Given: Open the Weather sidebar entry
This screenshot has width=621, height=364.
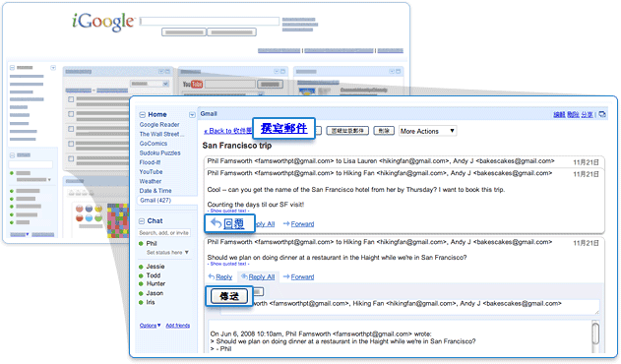Looking at the screenshot, I should (151, 181).
